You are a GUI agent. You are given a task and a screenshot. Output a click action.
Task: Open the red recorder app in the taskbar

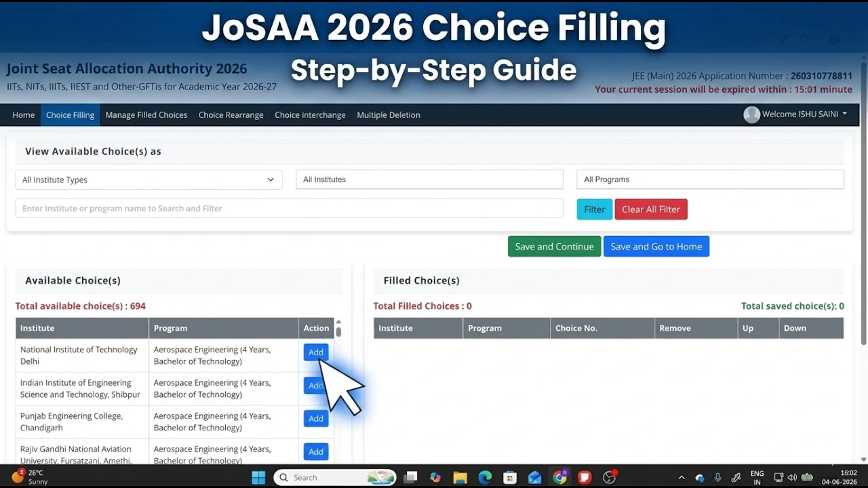click(x=585, y=477)
